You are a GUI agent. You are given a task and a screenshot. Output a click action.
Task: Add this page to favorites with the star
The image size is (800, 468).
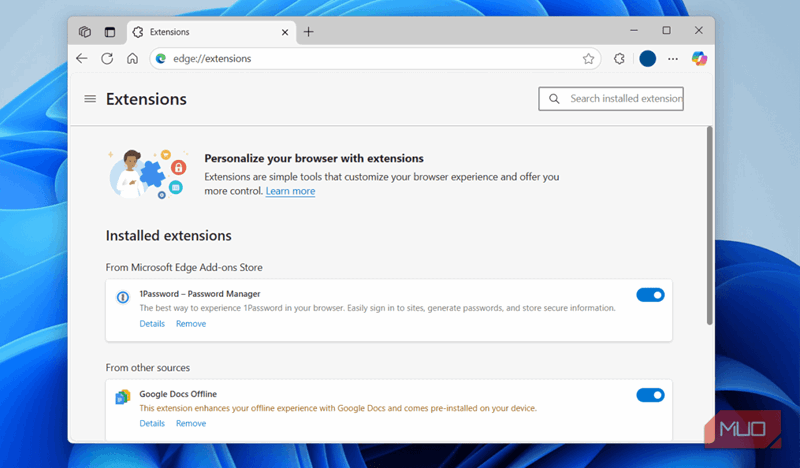tap(589, 59)
